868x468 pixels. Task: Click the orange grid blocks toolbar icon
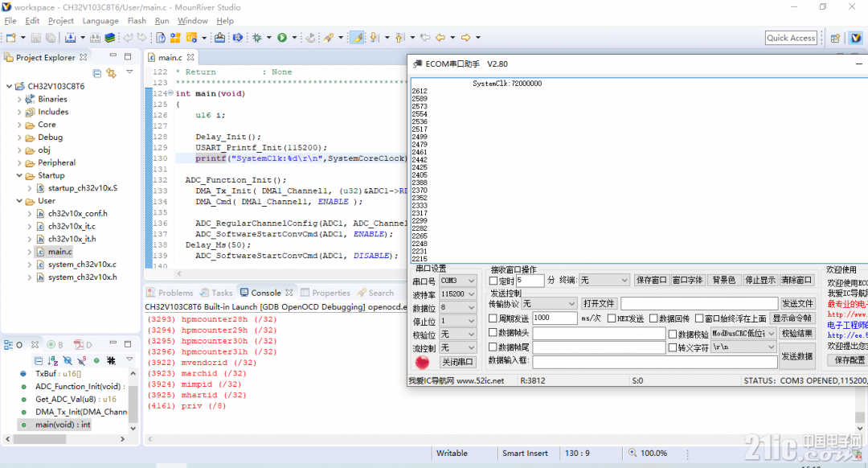point(175,38)
